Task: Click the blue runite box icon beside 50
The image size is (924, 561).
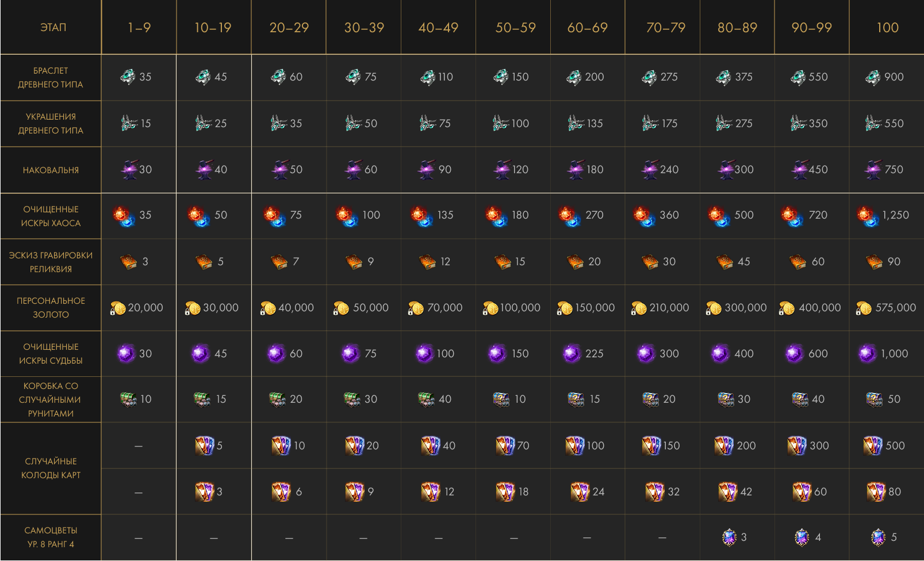Action: tap(874, 399)
